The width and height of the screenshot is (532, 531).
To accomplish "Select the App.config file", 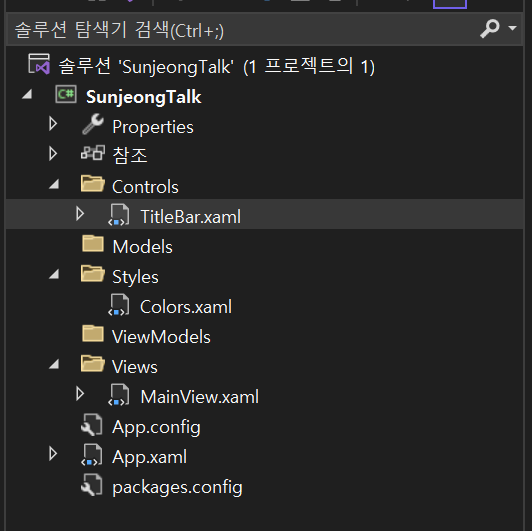I will pos(156,427).
